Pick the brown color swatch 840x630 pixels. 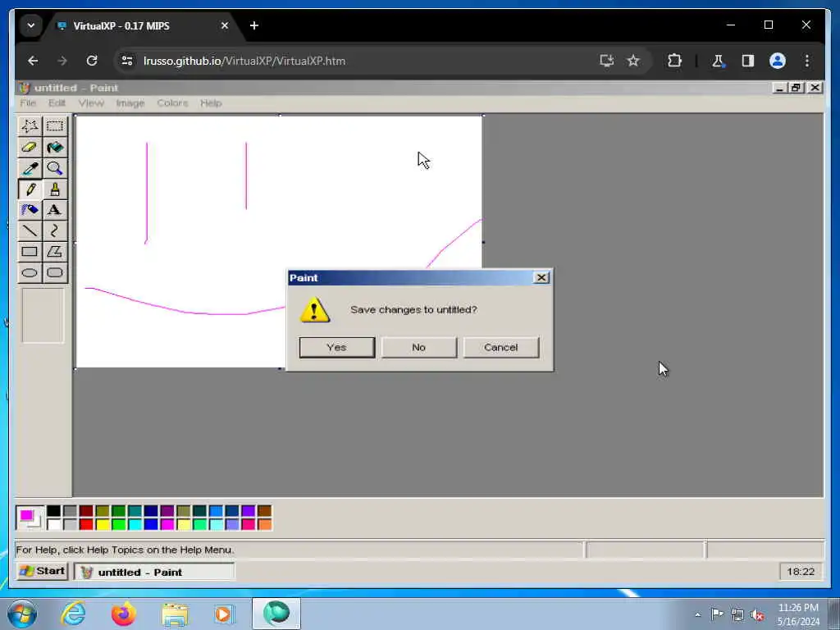(265, 510)
